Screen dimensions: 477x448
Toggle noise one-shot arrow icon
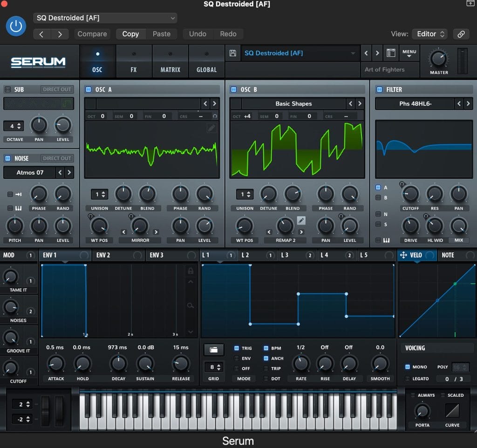(x=18, y=194)
